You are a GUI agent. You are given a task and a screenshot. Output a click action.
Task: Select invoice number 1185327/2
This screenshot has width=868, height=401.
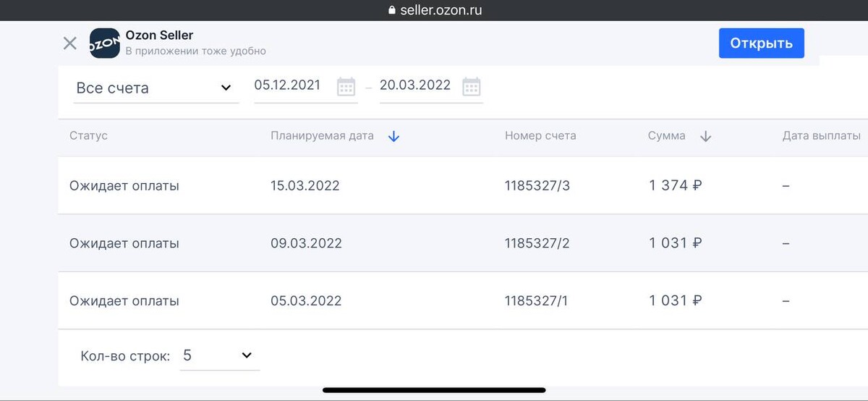(537, 243)
